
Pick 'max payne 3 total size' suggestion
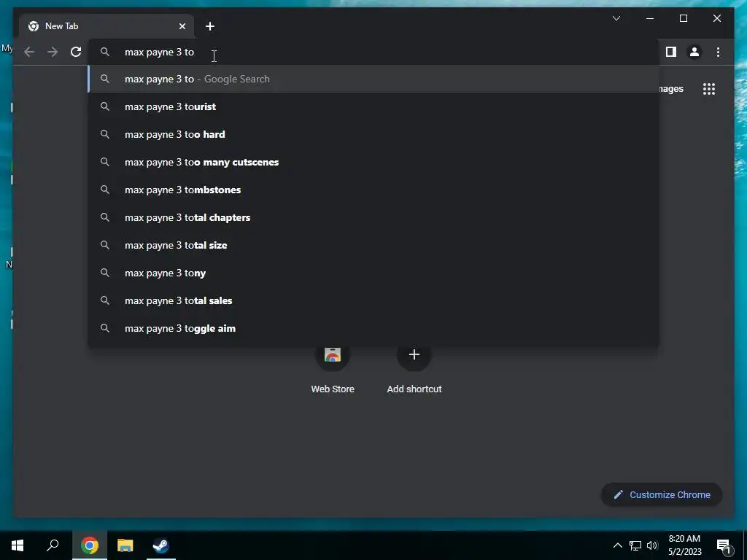click(374, 245)
